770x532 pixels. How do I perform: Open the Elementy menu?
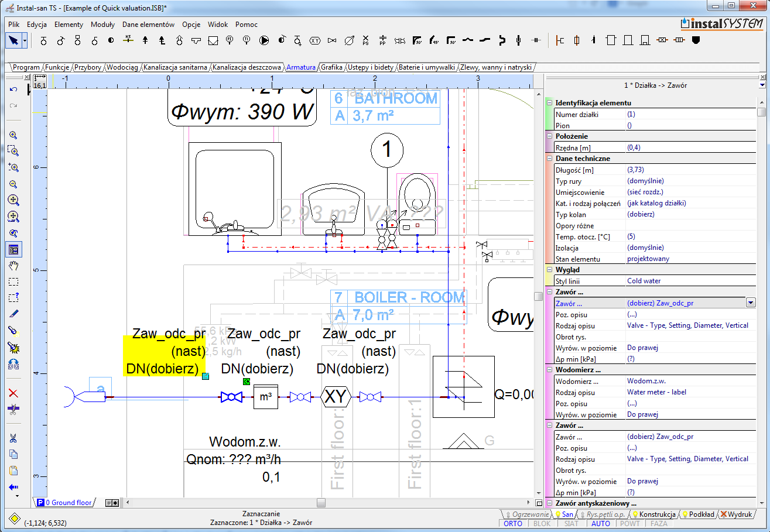pyautogui.click(x=69, y=25)
